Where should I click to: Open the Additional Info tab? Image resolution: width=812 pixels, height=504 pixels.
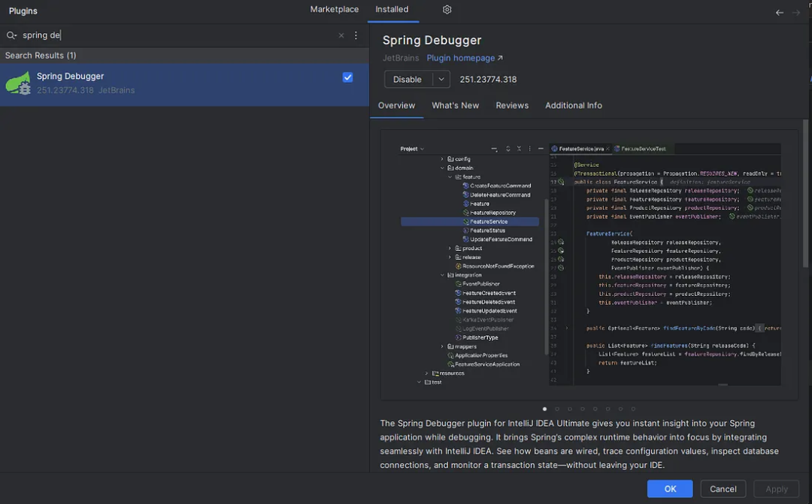point(573,105)
